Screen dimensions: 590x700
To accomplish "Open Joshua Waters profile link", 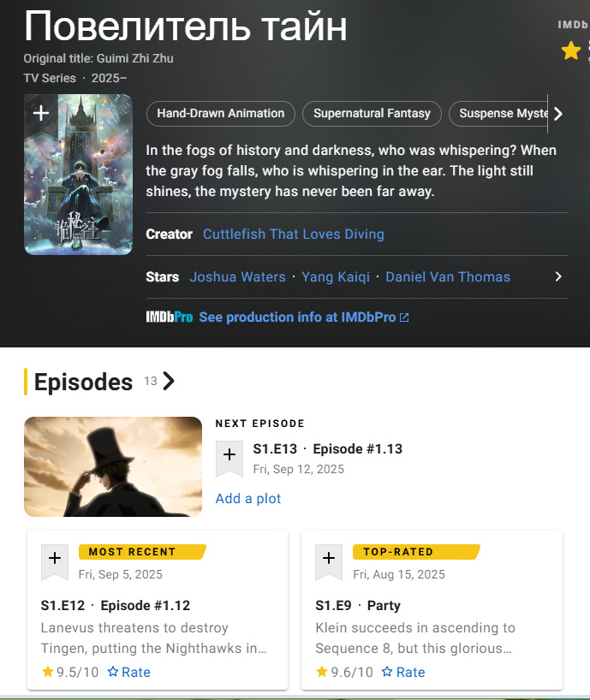I will (237, 276).
